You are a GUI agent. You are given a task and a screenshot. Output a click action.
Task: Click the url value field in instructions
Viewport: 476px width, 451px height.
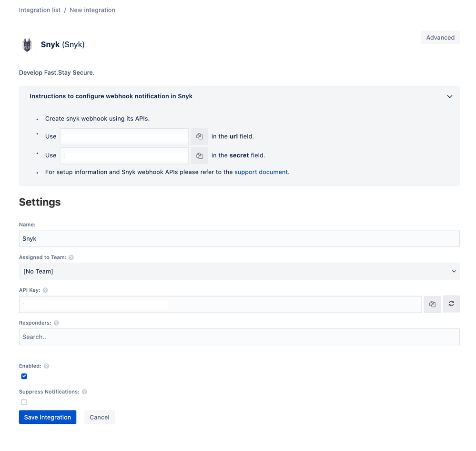click(x=124, y=137)
